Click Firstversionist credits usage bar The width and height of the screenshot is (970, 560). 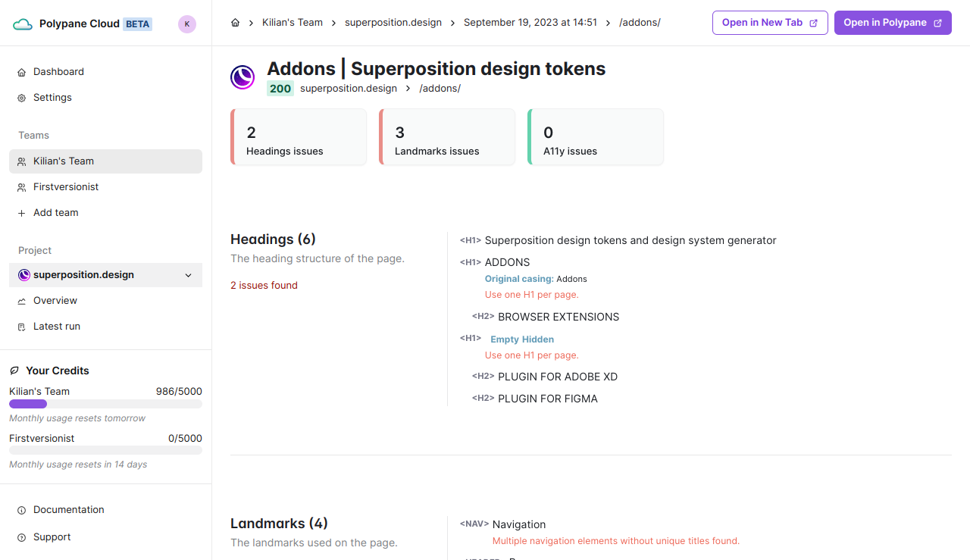coord(106,450)
